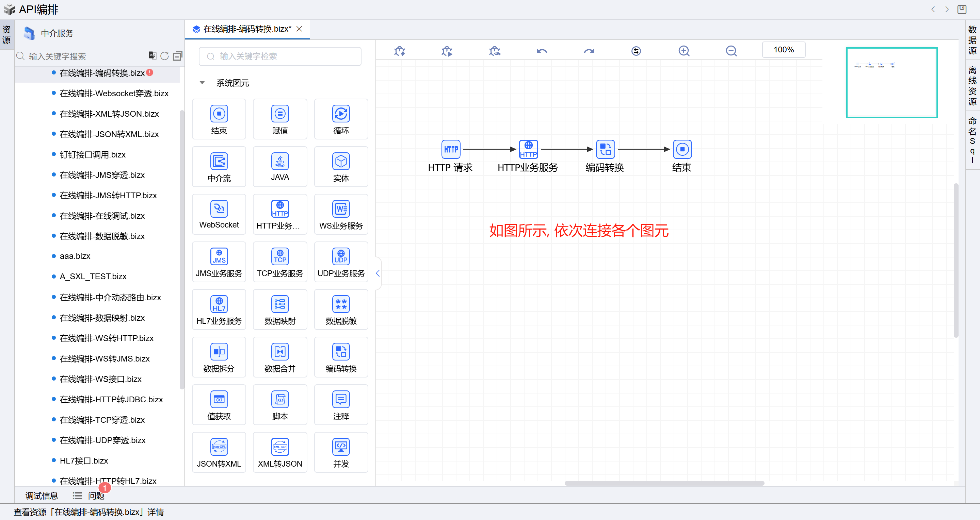The width and height of the screenshot is (980, 520).
Task: Click the zoom in magnifier icon
Action: tap(684, 51)
